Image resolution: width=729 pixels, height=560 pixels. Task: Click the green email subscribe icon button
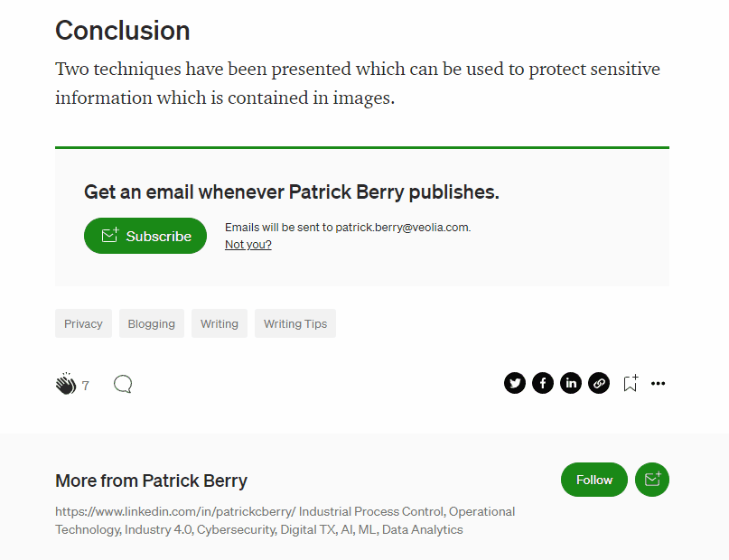(x=652, y=480)
